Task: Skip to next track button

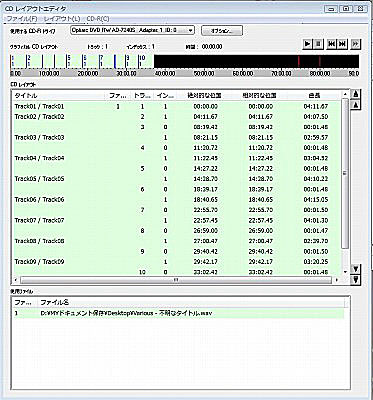Action: coord(342,44)
